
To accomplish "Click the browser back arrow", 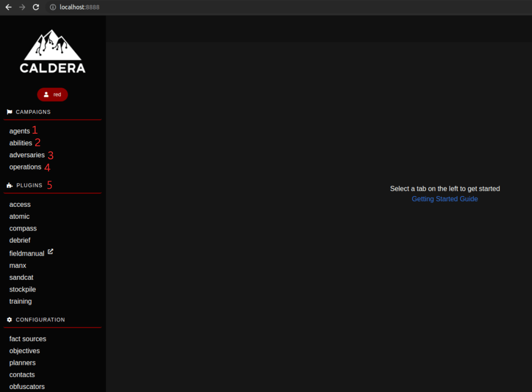I will click(8, 7).
